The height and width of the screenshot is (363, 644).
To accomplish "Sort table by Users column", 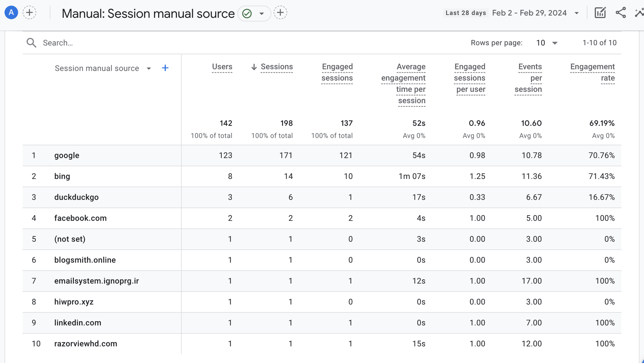I will pyautogui.click(x=222, y=67).
